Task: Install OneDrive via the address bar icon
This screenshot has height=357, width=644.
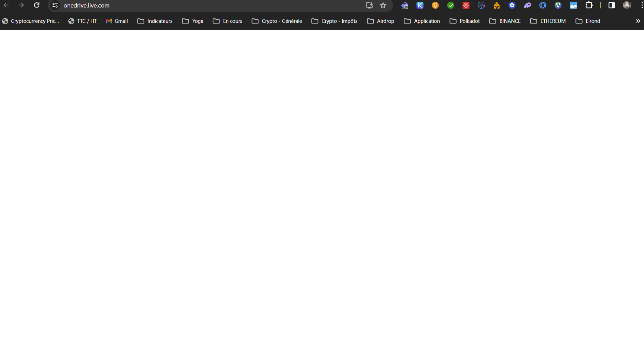Action: tap(370, 5)
